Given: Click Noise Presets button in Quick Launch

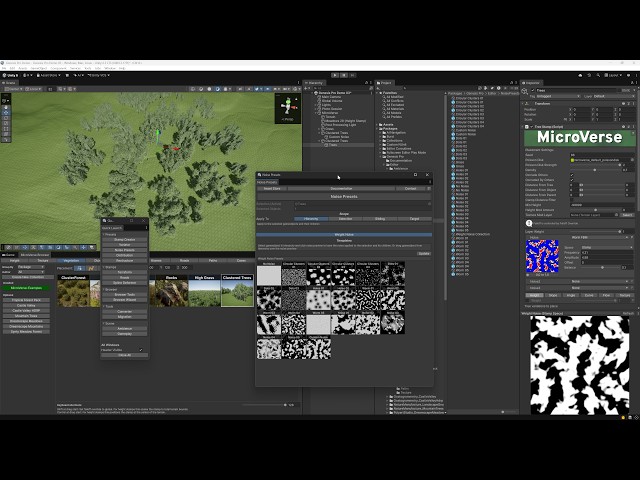Looking at the screenshot, I should (124, 250).
